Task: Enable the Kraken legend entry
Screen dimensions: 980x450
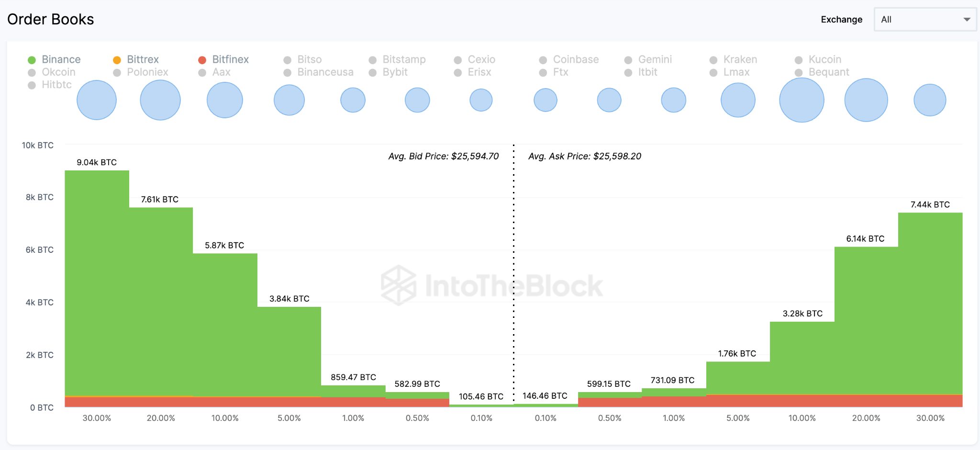Action: point(740,59)
